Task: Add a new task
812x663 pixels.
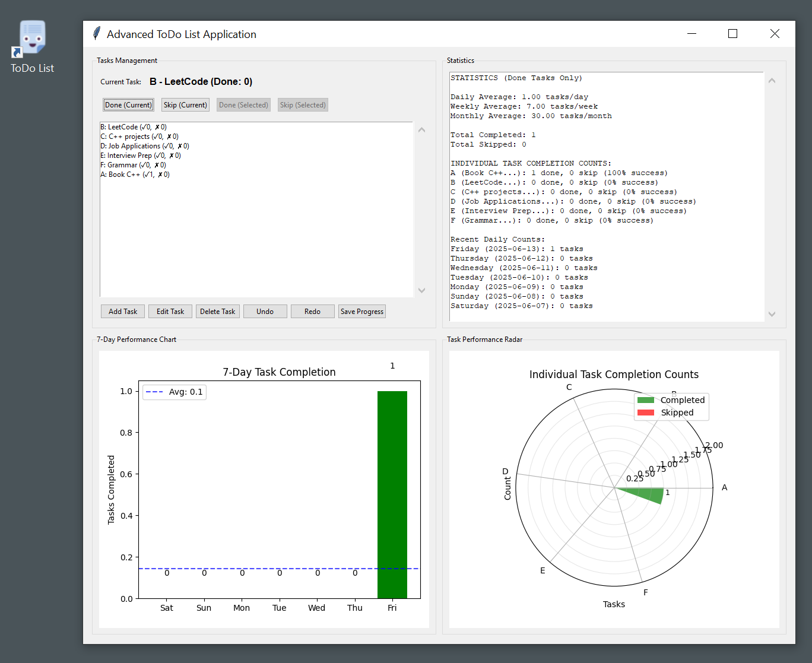Action: point(122,311)
